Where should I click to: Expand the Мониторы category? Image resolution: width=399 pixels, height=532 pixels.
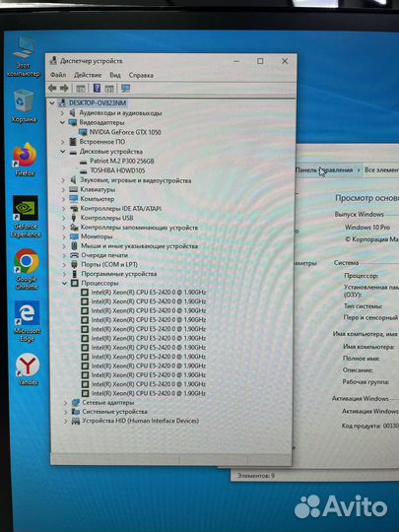[64, 236]
